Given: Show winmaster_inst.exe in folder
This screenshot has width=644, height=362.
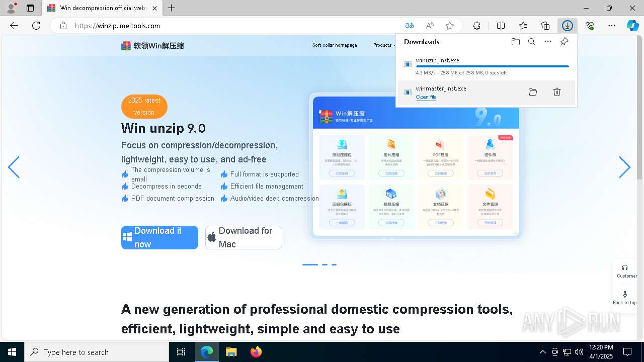Looking at the screenshot, I should pos(533,92).
